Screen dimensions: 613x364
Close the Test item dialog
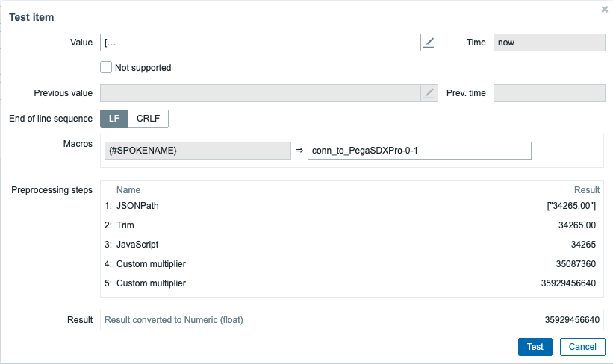[x=604, y=10]
